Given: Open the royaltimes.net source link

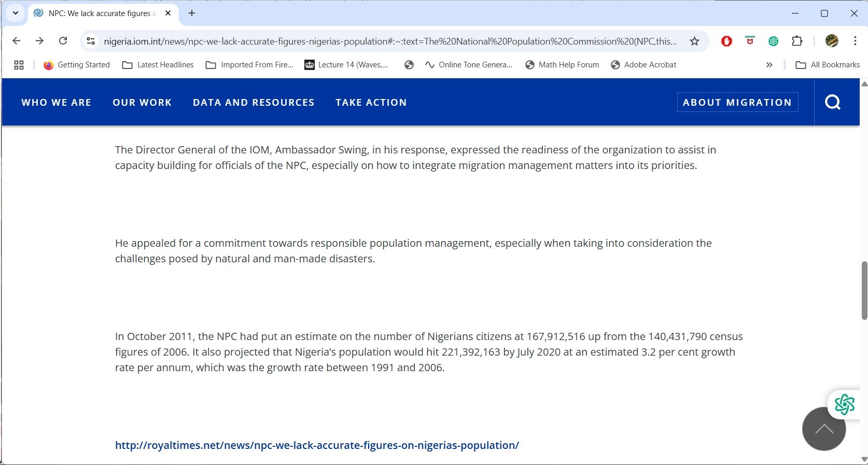Looking at the screenshot, I should click(317, 445).
